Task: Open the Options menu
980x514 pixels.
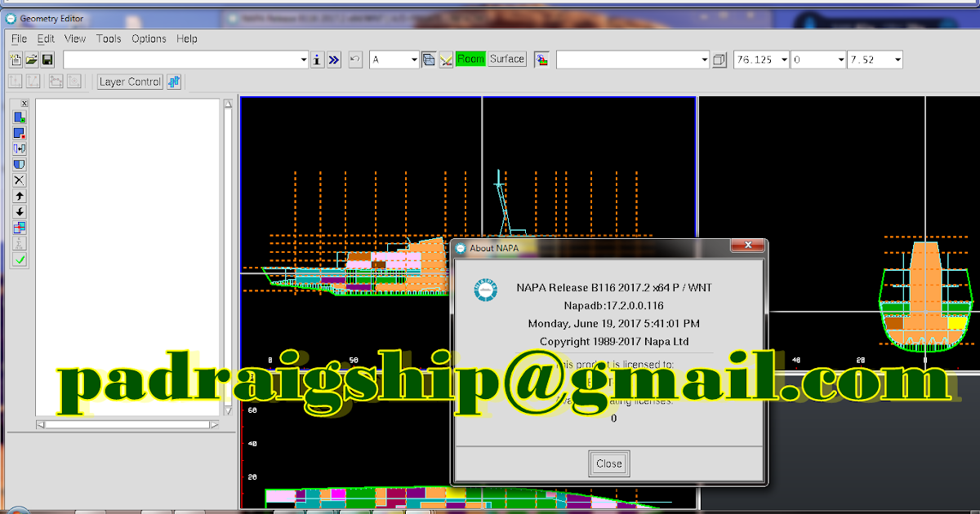Action: click(149, 38)
